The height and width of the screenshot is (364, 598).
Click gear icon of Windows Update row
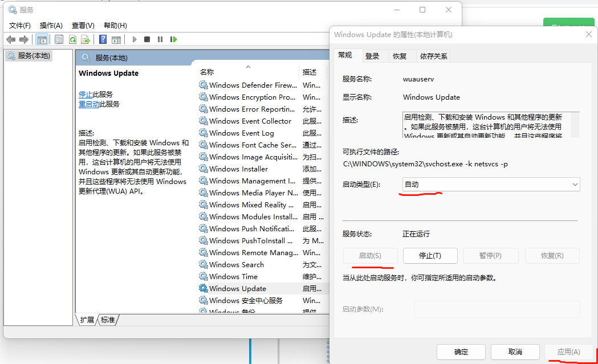[x=204, y=288]
